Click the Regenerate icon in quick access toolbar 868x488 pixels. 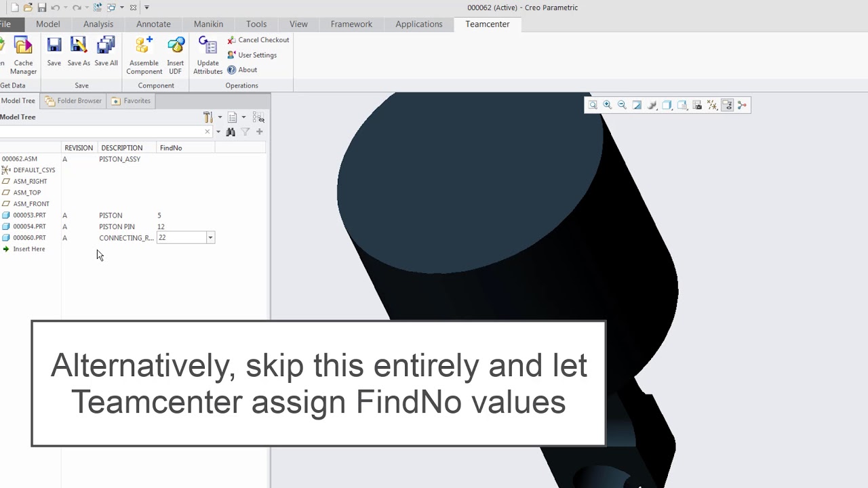pos(98,7)
